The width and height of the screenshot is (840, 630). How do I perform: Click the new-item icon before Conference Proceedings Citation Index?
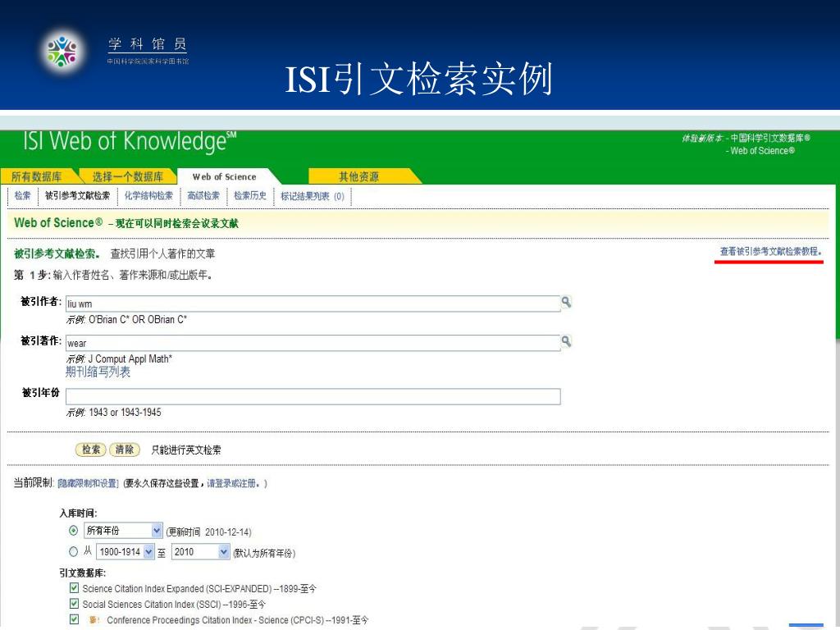point(94,620)
